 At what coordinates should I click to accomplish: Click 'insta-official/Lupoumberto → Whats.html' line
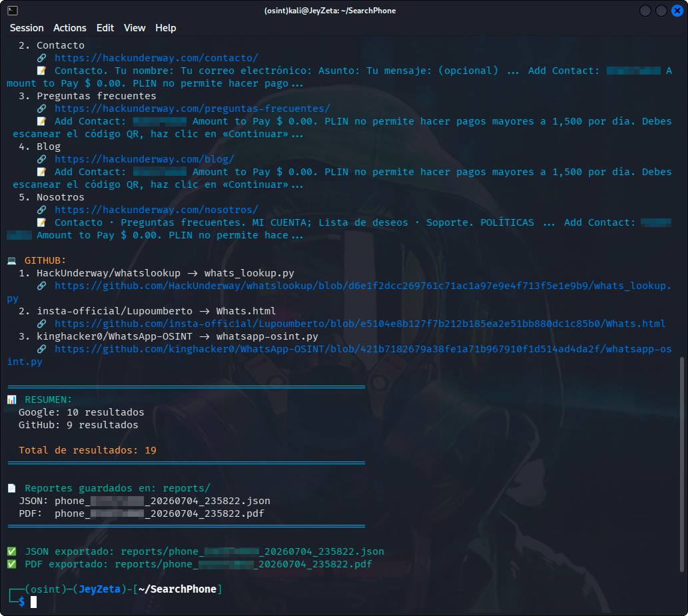147,311
